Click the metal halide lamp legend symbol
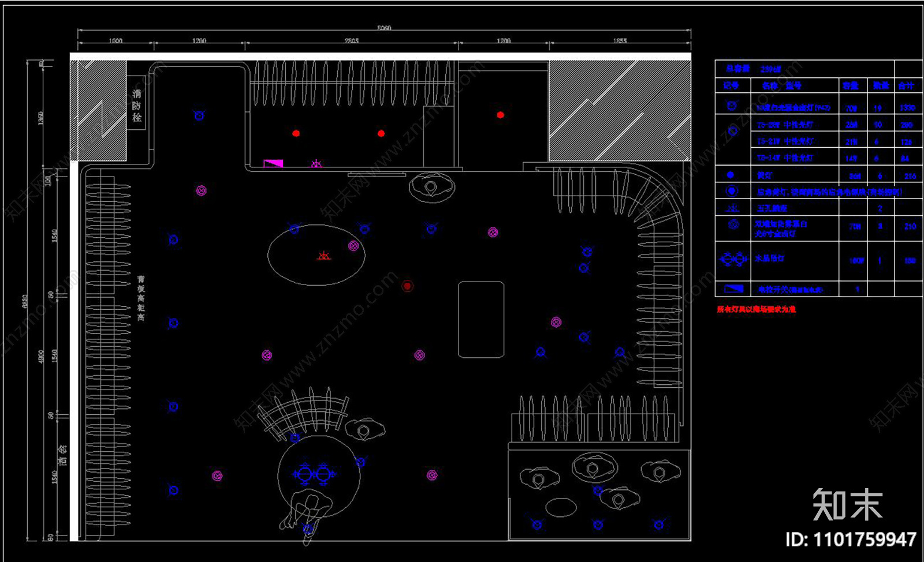Image resolution: width=924 pixels, height=562 pixels. [x=732, y=106]
